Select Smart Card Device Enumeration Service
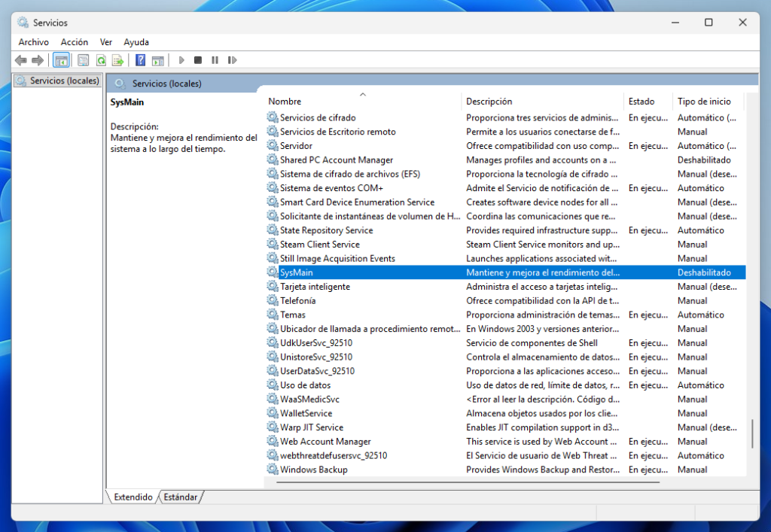The width and height of the screenshot is (771, 532). point(506,202)
